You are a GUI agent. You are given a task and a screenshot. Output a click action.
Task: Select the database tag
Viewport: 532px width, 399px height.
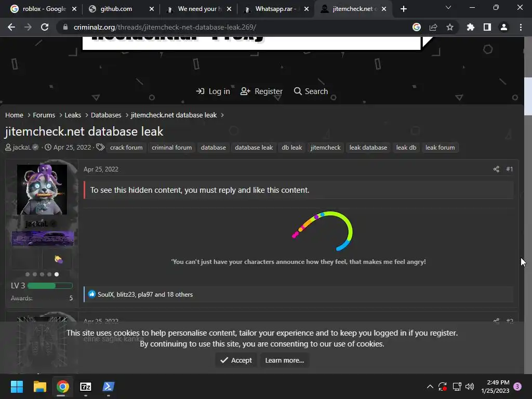coord(214,148)
